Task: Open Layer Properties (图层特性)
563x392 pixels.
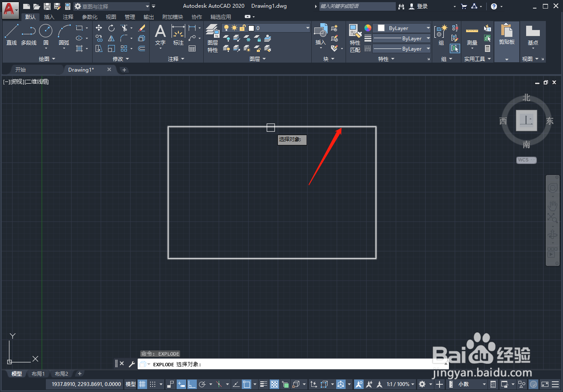Action: coord(213,38)
